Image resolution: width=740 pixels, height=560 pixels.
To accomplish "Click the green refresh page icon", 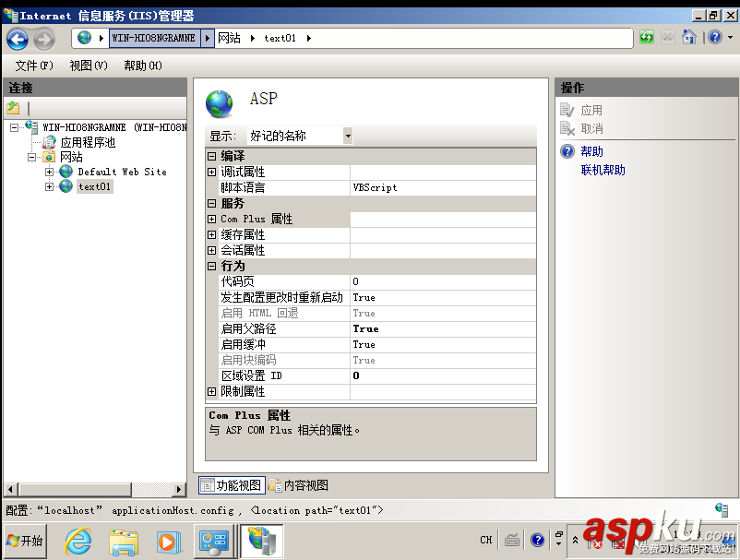I will tap(647, 37).
